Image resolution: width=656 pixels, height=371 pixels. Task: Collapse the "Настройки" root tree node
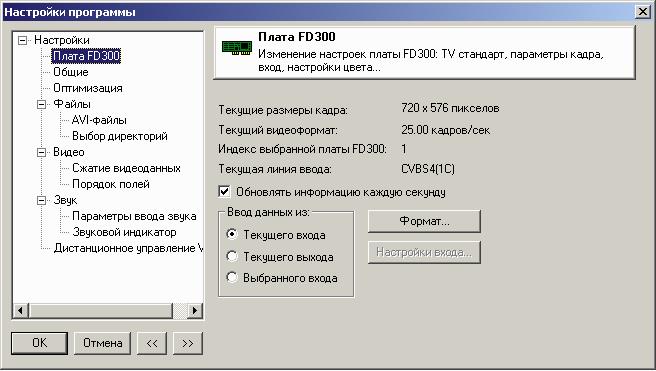point(23,40)
